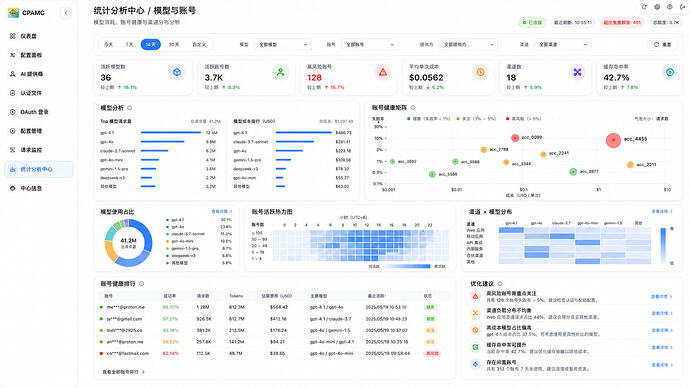Toggle the orange 关注 legend in the health matrix
The width and height of the screenshot is (690, 388).
point(477,119)
